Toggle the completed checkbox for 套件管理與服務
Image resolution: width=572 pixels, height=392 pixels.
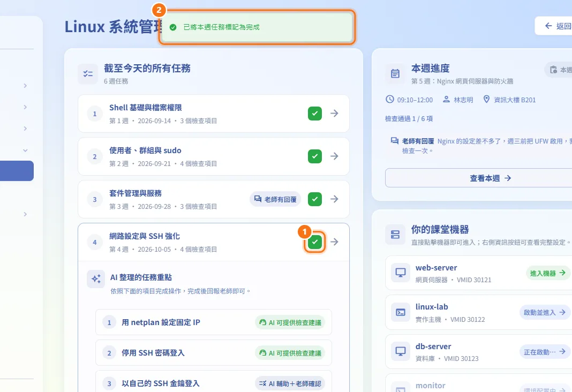pos(315,199)
